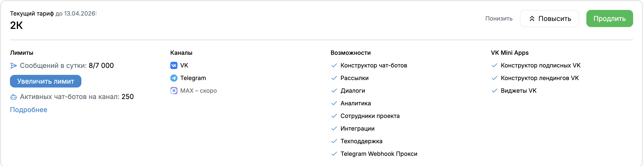Click the Понизить tariff link
This screenshot has height=166, width=644.
(499, 19)
